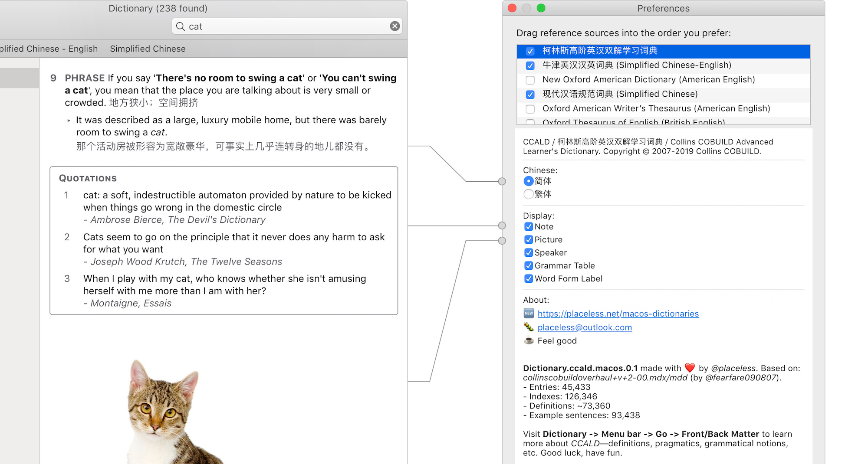Enable New Oxford American Dictionary
The height and width of the screenshot is (464, 868).
pyautogui.click(x=530, y=80)
